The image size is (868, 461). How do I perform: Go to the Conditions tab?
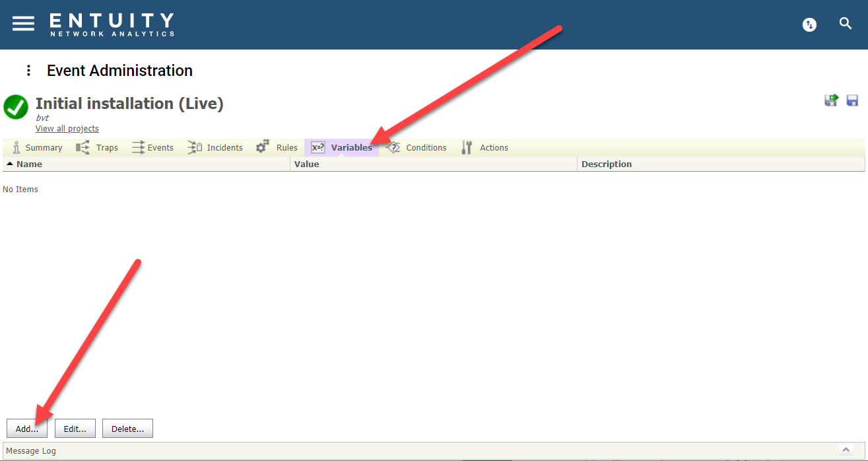[x=417, y=148]
